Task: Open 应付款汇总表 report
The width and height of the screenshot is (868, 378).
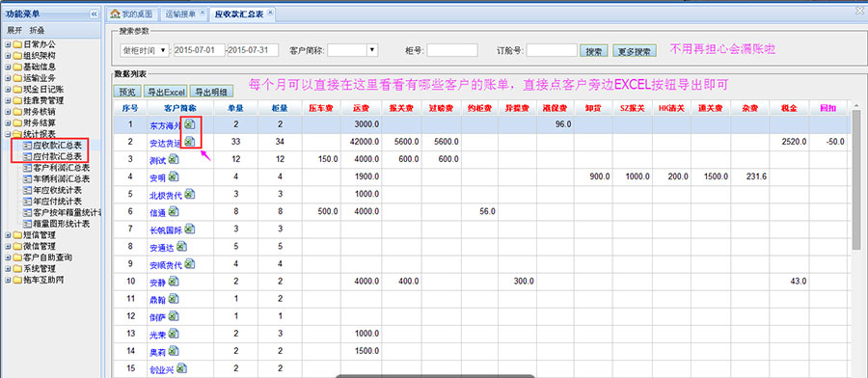Action: pyautogui.click(x=57, y=156)
